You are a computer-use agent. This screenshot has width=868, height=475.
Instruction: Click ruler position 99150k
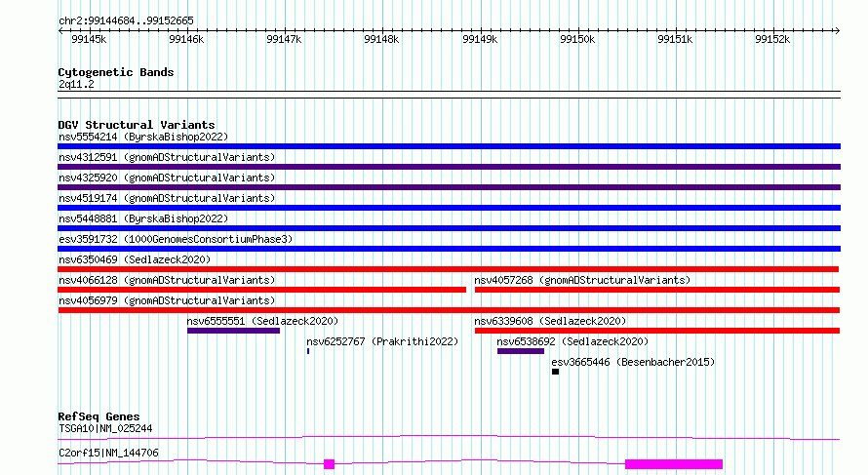tap(577, 39)
